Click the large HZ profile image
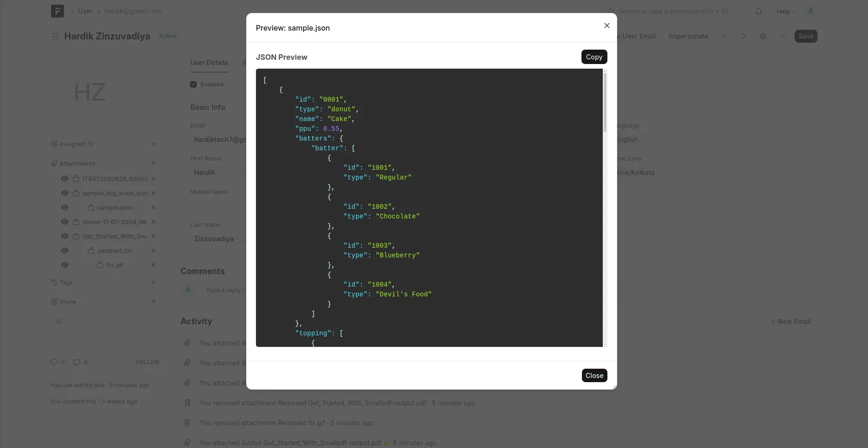Screen dimensions: 868x448 pos(90,92)
